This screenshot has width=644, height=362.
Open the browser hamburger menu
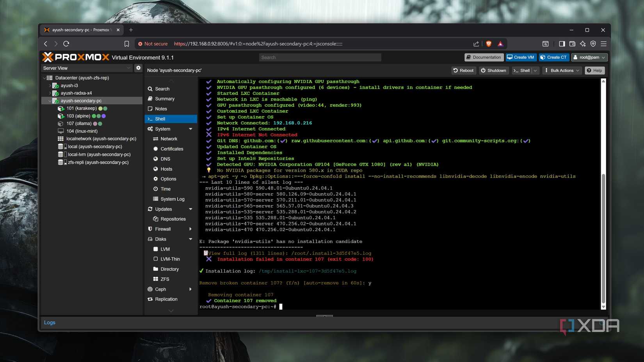point(603,44)
